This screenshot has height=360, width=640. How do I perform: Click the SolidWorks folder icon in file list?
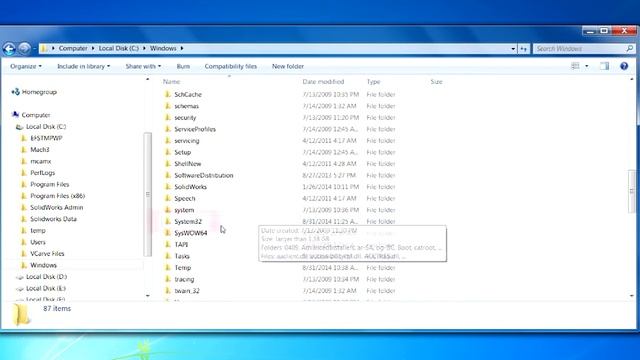[167, 187]
